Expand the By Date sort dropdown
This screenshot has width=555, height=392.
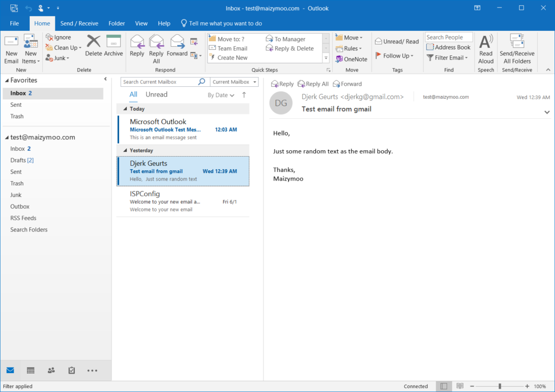pyautogui.click(x=221, y=95)
